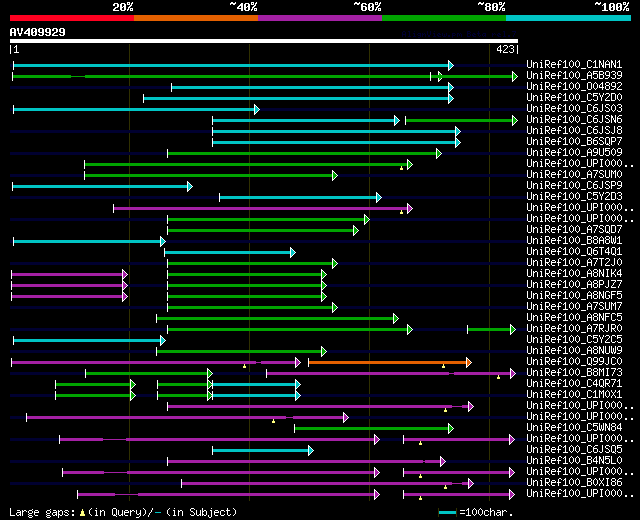The height and width of the screenshot is (520, 640).
Task: Select the UniRef100_B8A8W1 label
Action: pos(574,240)
